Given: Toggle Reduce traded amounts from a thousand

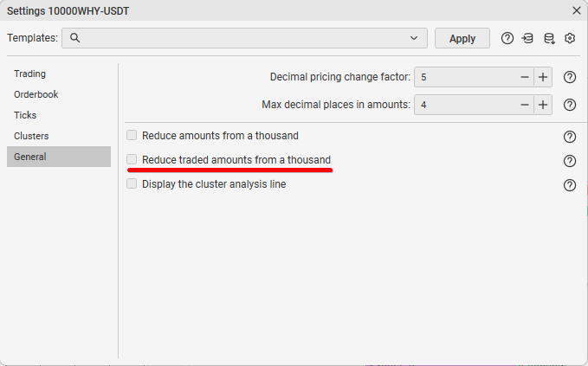Looking at the screenshot, I should (x=132, y=160).
